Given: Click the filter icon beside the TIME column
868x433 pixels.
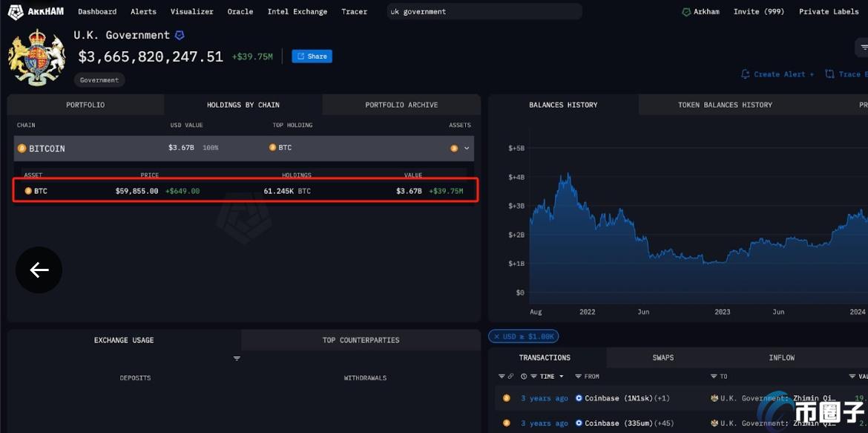Looking at the screenshot, I should click(534, 377).
